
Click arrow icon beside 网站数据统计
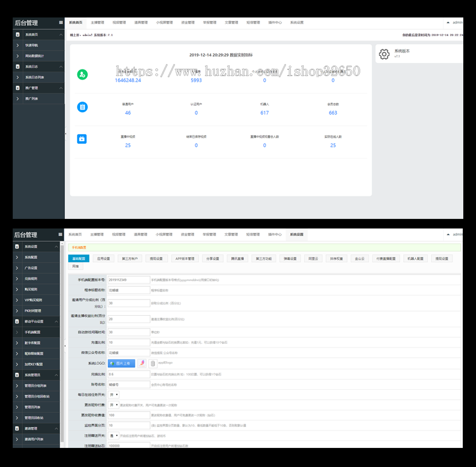(x=17, y=56)
